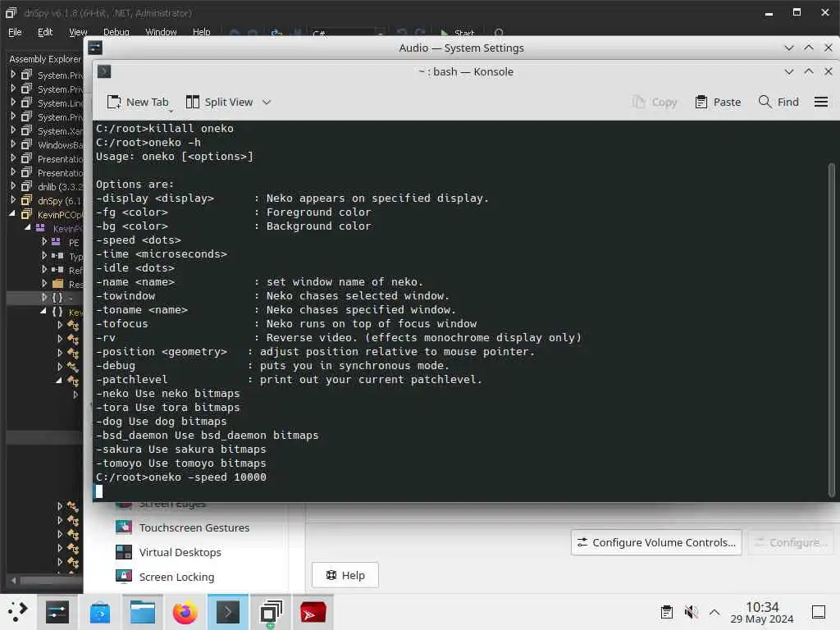This screenshot has width=840, height=630.
Task: Open the dnSpy View menu
Action: point(78,32)
